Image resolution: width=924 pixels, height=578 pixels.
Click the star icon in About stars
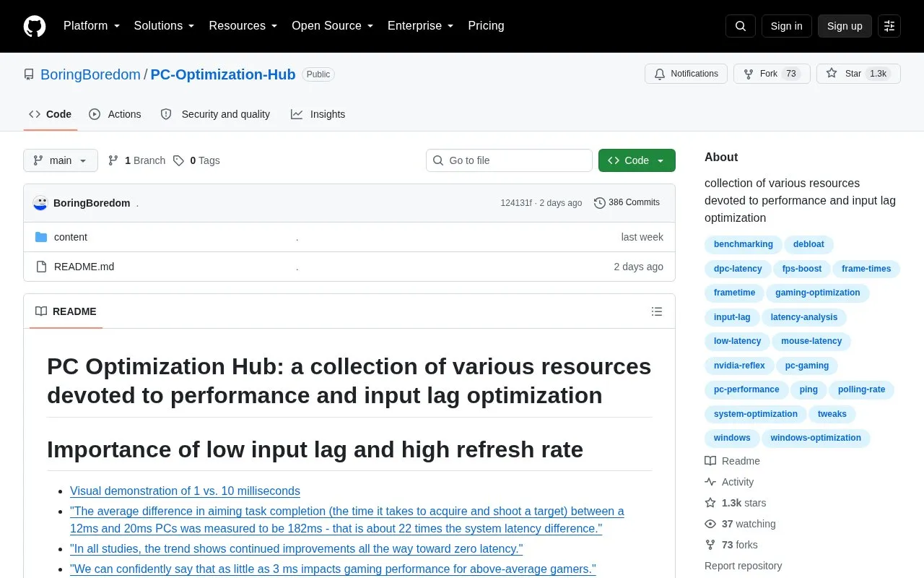point(710,503)
